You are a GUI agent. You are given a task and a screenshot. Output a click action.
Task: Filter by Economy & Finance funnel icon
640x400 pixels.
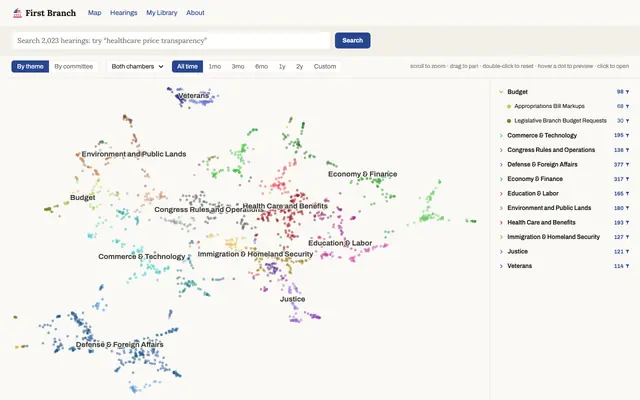click(627, 179)
